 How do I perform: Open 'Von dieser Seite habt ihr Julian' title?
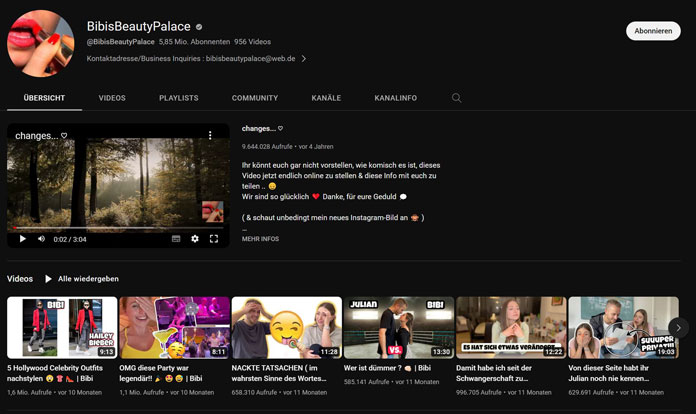(609, 373)
